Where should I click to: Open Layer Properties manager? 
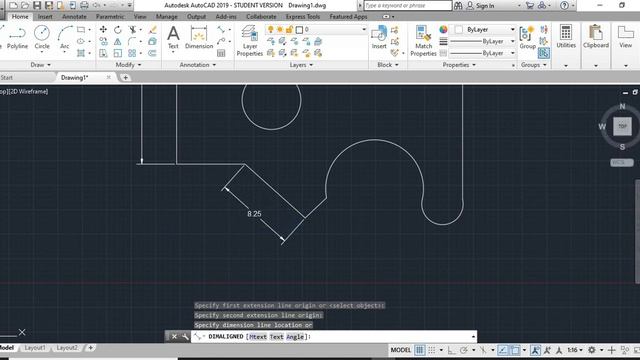point(249,40)
